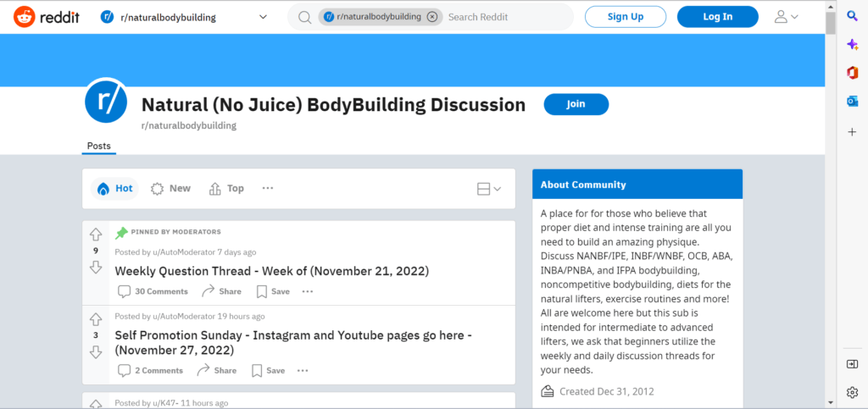Open the Microsoft 365 sidebar icon
The image size is (868, 409).
[x=852, y=73]
